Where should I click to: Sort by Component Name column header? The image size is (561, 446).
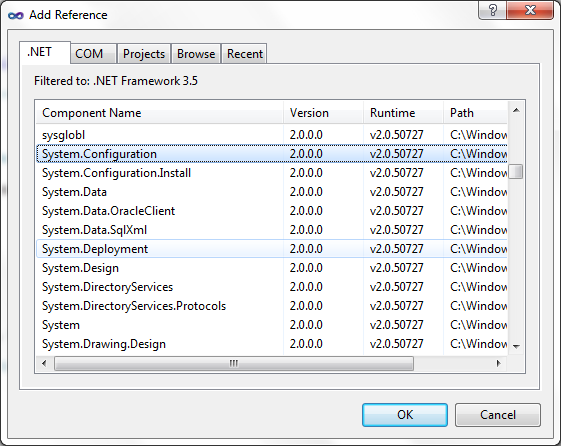[160, 113]
